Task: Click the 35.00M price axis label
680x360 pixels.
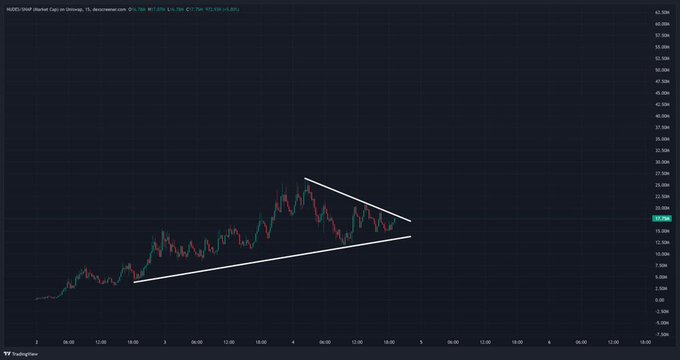Action: pyautogui.click(x=662, y=139)
